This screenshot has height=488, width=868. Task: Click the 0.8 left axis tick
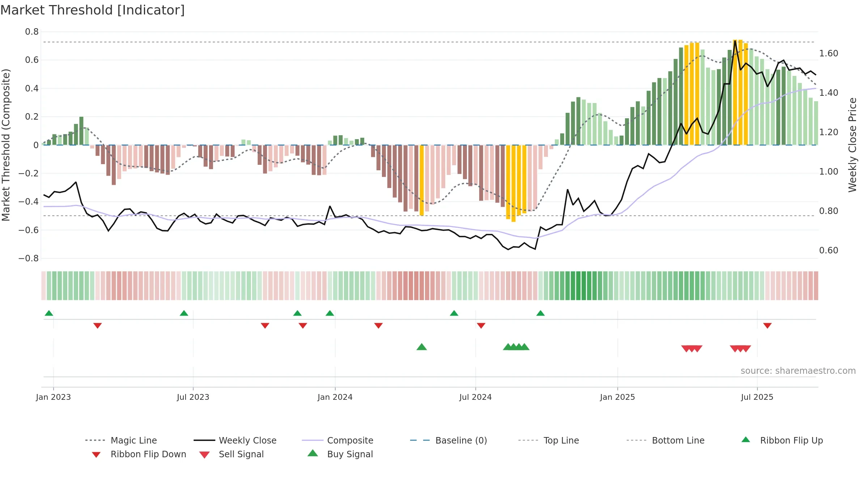point(32,32)
